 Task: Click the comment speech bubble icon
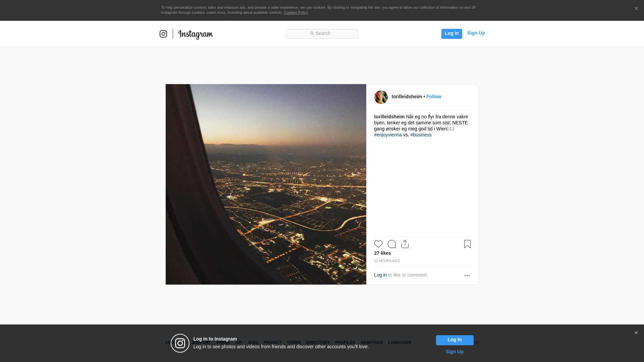392,244
